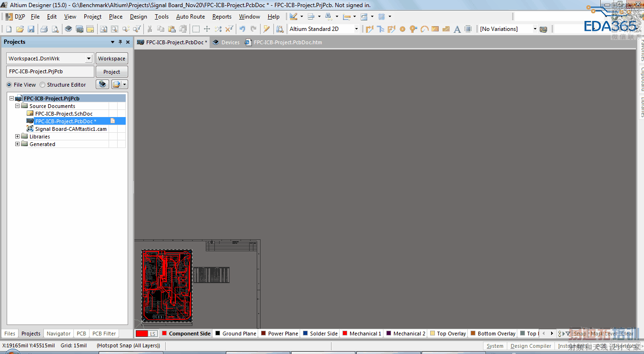Click the Place String text icon
The width and height of the screenshot is (644, 354).
click(457, 29)
